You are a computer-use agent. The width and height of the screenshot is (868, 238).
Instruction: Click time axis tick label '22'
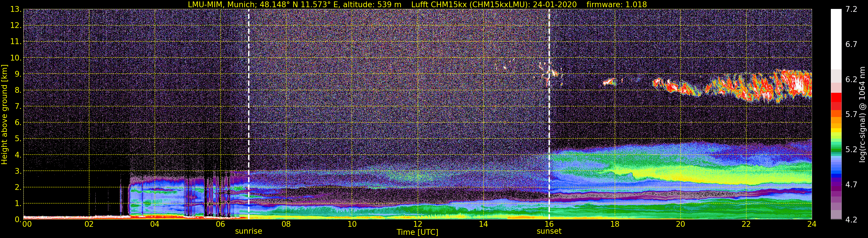(x=746, y=224)
